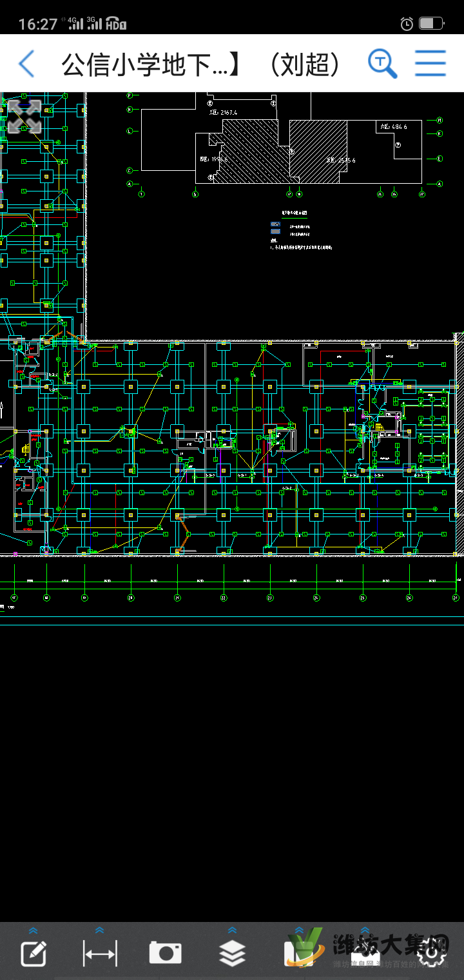This screenshot has height=980, width=464.
Task: Tap the 484.6 area label in plan
Action: (398, 127)
